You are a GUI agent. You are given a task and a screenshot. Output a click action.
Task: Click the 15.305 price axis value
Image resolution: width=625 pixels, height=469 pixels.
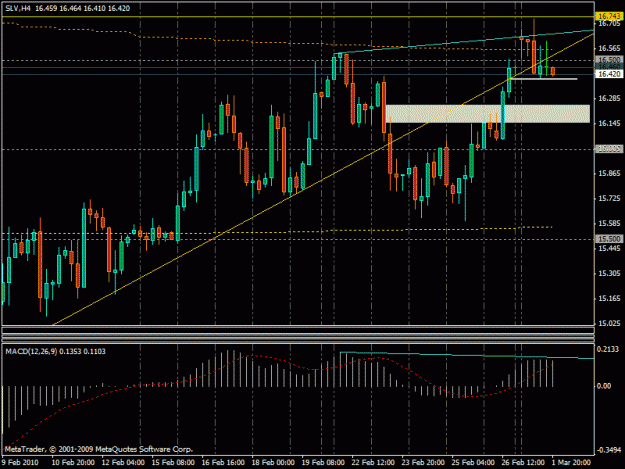(609, 273)
